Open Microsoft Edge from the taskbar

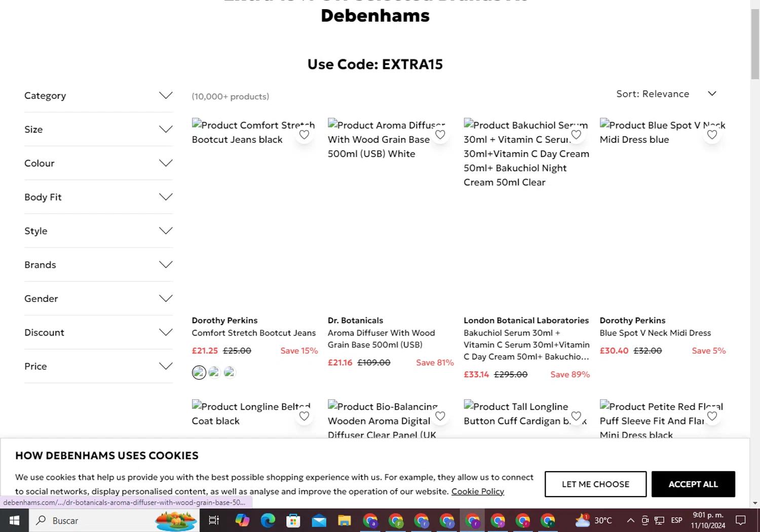click(268, 520)
